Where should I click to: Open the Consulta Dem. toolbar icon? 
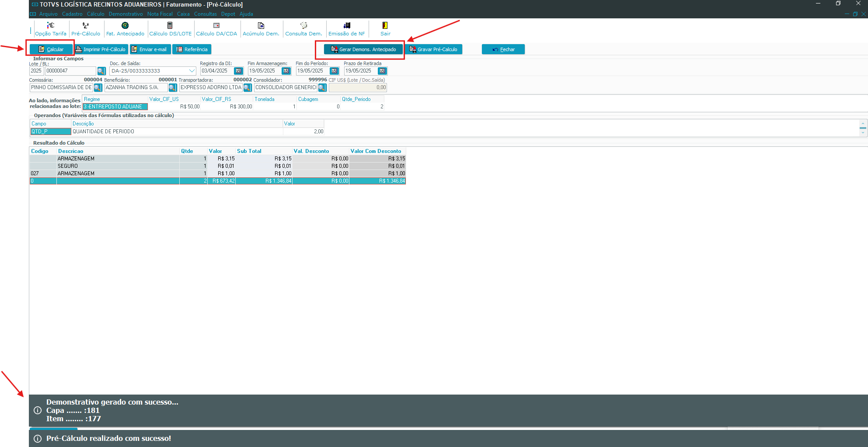[303, 29]
